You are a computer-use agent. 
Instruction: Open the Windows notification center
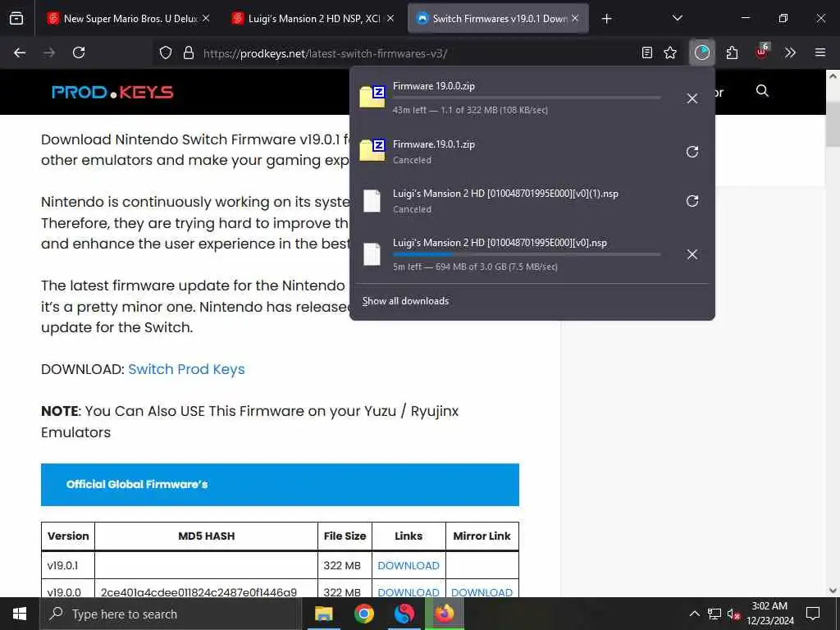813,614
